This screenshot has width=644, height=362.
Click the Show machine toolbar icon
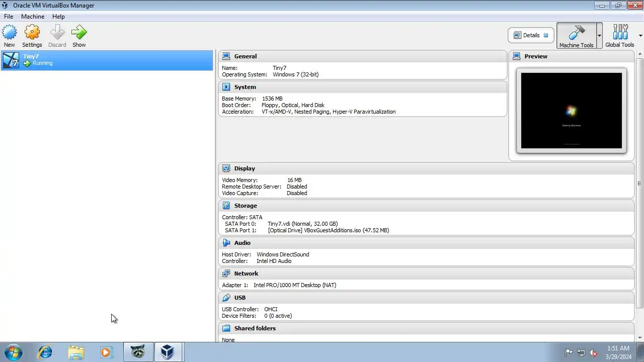click(79, 36)
